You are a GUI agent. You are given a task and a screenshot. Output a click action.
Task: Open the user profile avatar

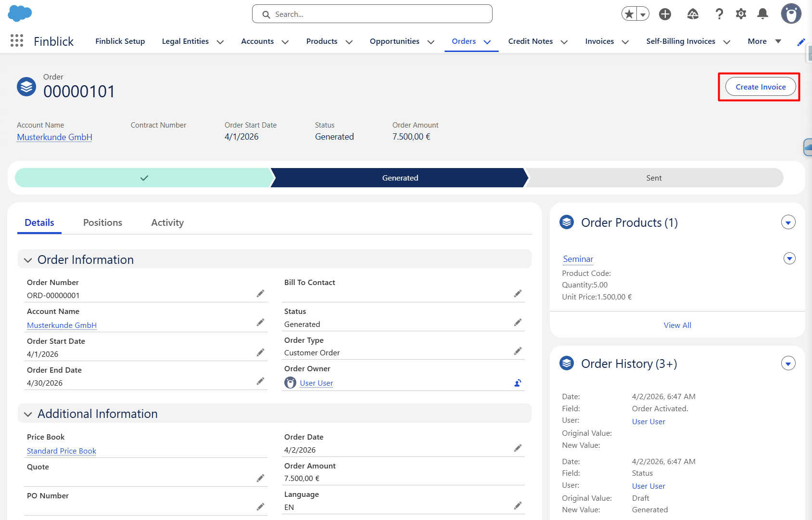pyautogui.click(x=791, y=13)
